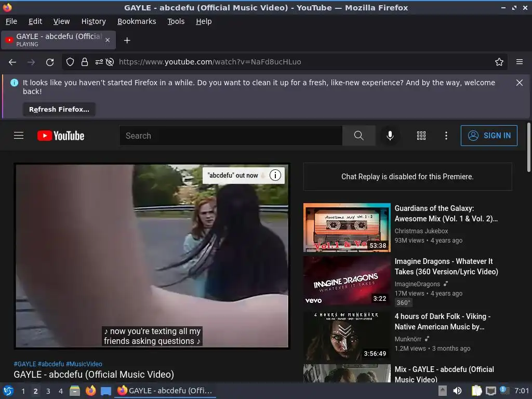Viewport: 532px width, 399px height.
Task: Click the removable media eject tray icon
Action: (443, 391)
